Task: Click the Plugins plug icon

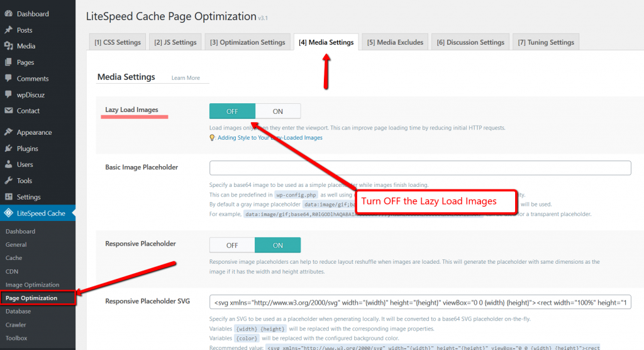Action: (8, 149)
